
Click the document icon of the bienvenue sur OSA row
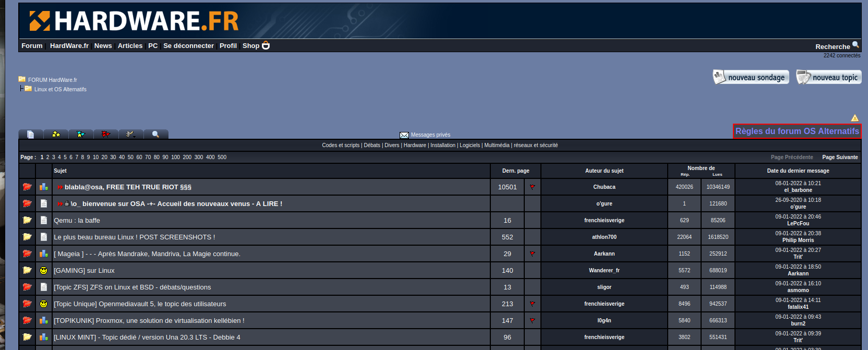(44, 203)
